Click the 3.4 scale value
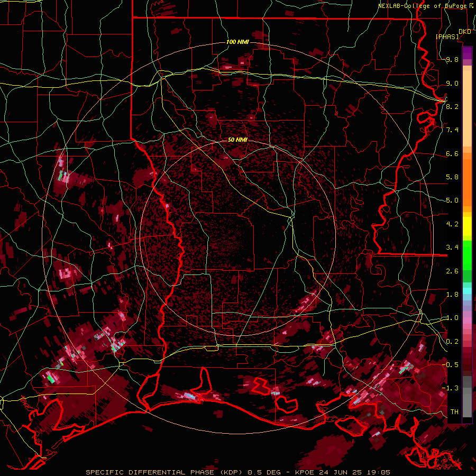 click(x=452, y=248)
